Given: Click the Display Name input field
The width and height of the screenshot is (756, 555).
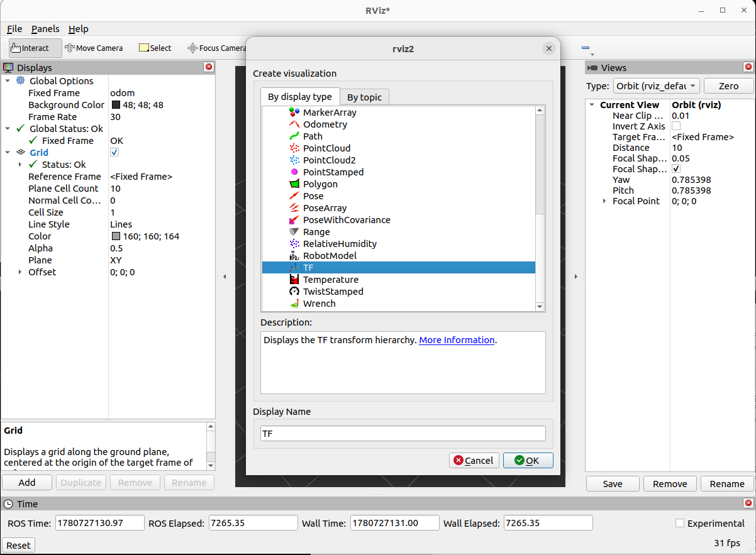Looking at the screenshot, I should coord(403,434).
